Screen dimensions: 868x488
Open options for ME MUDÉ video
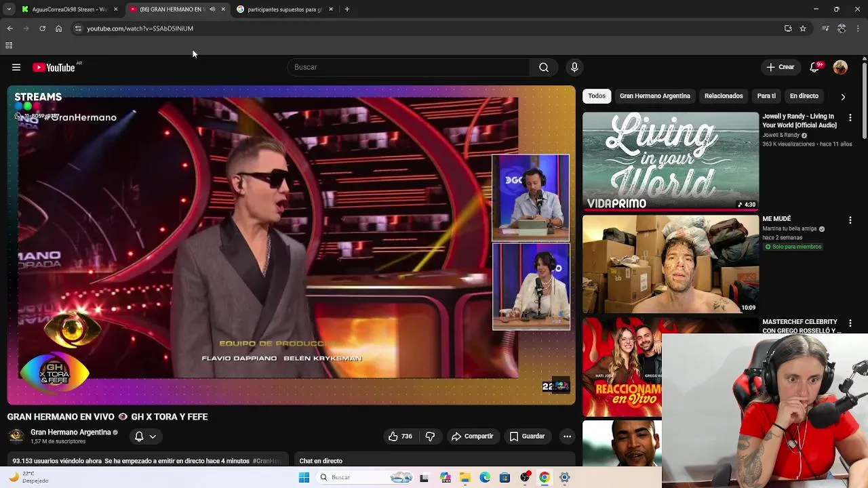pyautogui.click(x=850, y=220)
